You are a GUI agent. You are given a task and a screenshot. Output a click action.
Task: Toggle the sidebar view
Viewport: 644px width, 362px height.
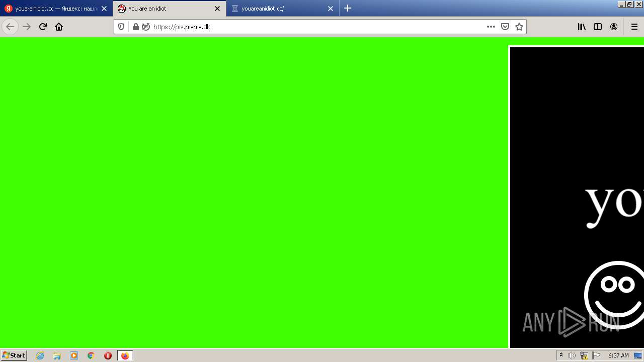coord(598,27)
